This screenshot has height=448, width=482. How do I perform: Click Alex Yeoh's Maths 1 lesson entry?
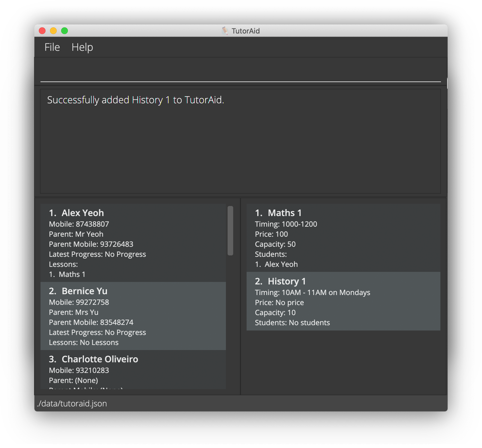click(x=71, y=274)
